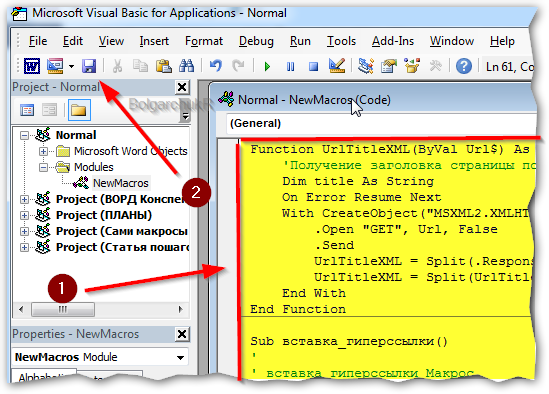Collapse the Normal project tree node
Image resolution: width=549 pixels, height=394 pixels.
[x=24, y=135]
